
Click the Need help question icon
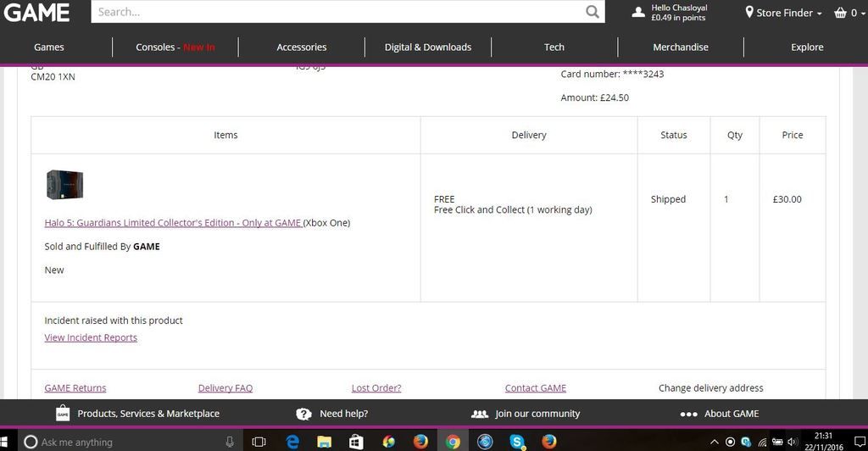click(303, 414)
